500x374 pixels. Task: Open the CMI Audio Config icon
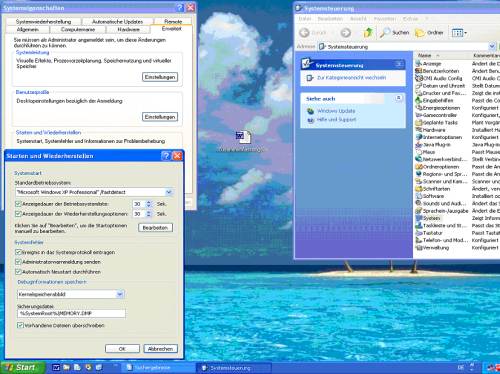tap(419, 78)
